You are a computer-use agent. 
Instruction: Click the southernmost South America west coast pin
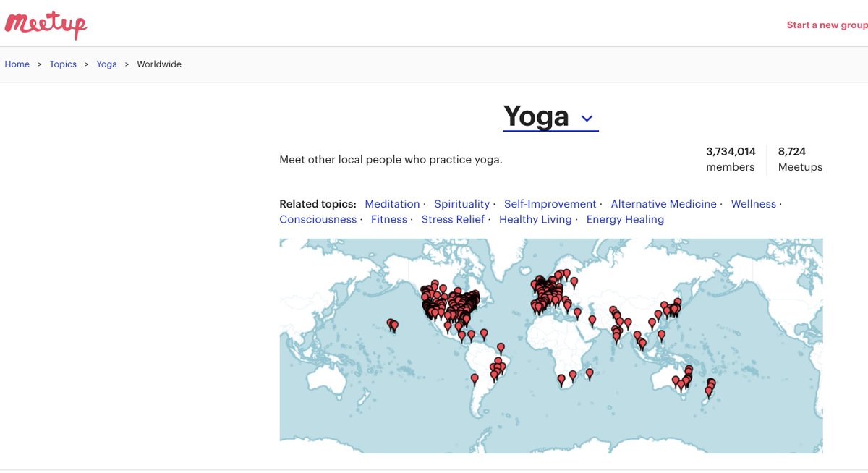pyautogui.click(x=475, y=378)
